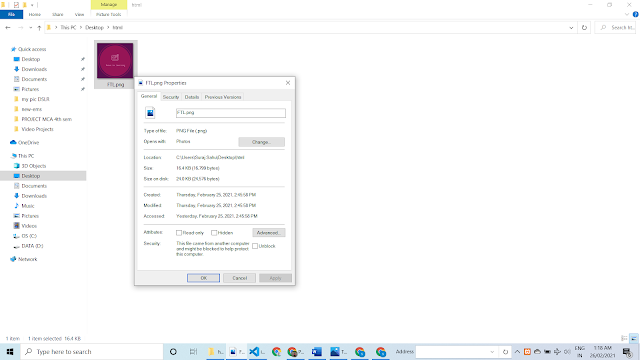Open the View ribbon tab
This screenshot has height=360, width=640.
coord(79,14)
